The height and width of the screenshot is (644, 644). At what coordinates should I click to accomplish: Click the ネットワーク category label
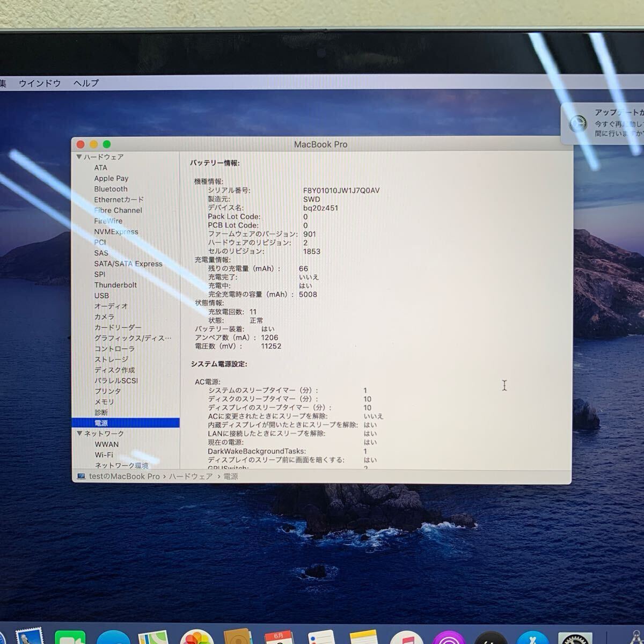tap(104, 434)
